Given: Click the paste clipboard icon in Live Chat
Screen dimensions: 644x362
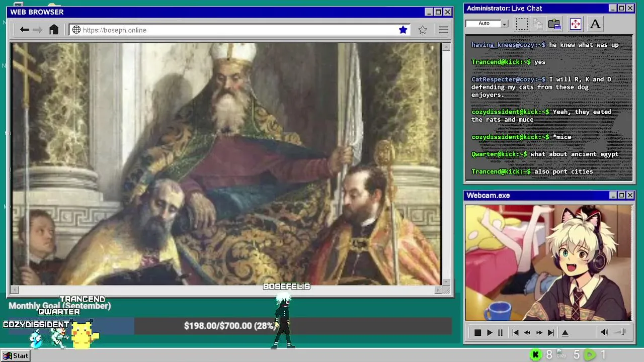Looking at the screenshot, I should pos(554,24).
